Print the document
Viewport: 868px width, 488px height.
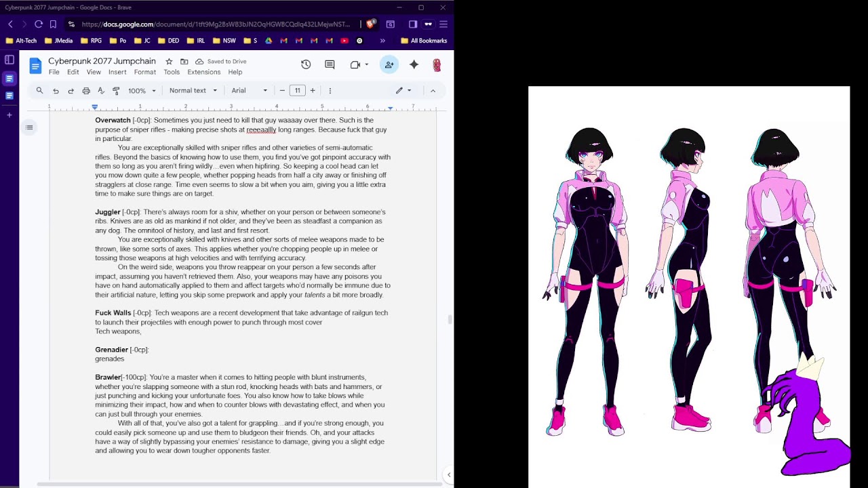point(86,90)
